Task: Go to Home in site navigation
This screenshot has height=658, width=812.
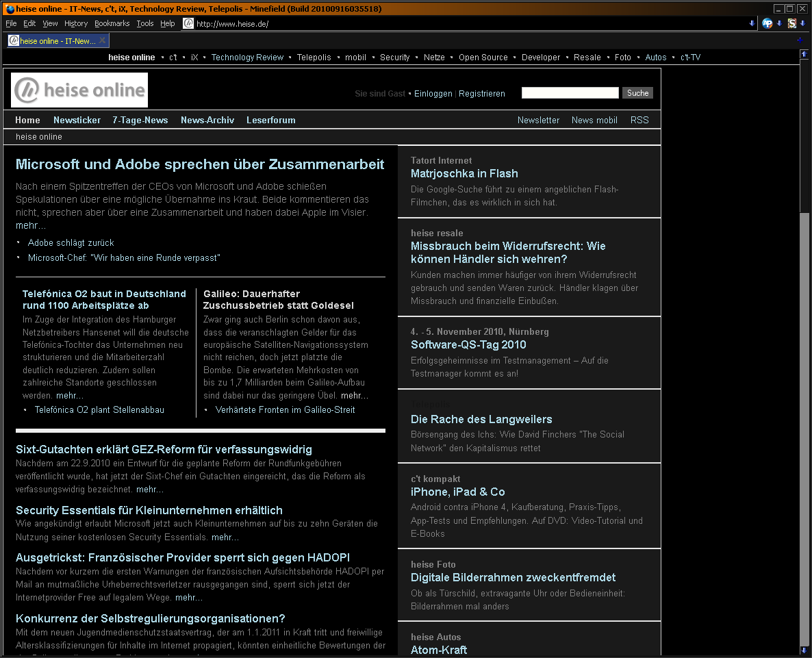Action: click(27, 120)
